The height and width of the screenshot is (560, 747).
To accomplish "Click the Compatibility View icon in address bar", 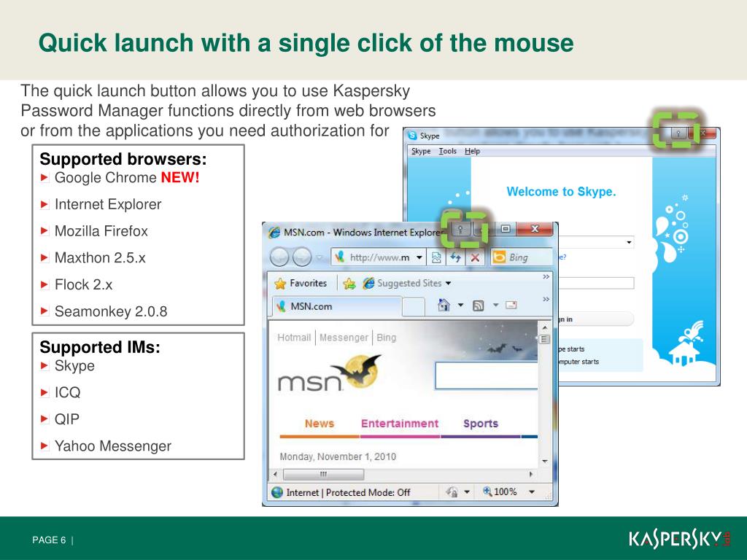I will (x=436, y=257).
